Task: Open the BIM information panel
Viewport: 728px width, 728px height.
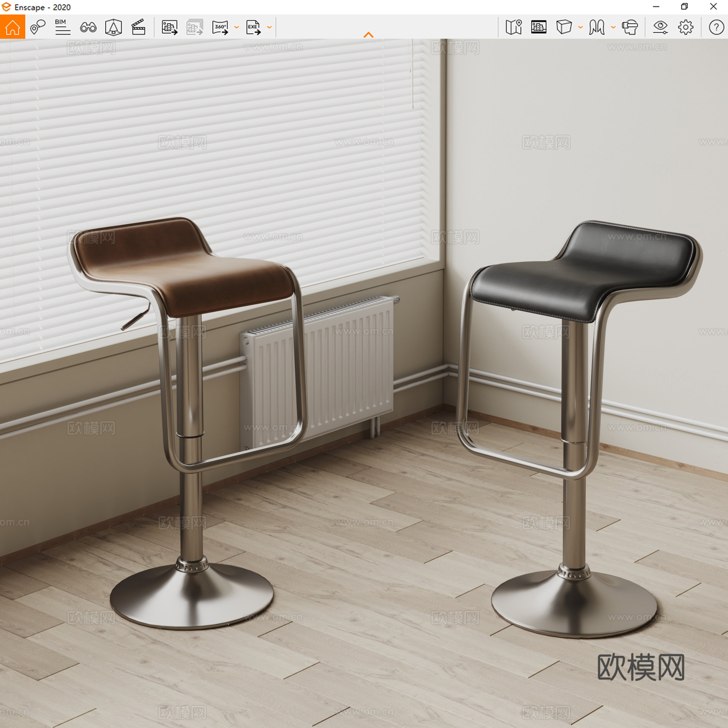Action: [63, 27]
